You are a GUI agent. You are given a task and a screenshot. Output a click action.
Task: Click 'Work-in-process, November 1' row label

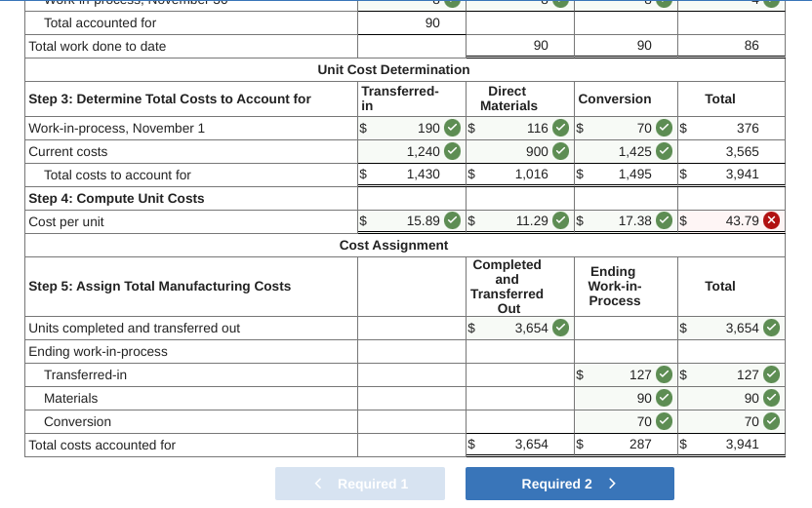[x=116, y=129]
